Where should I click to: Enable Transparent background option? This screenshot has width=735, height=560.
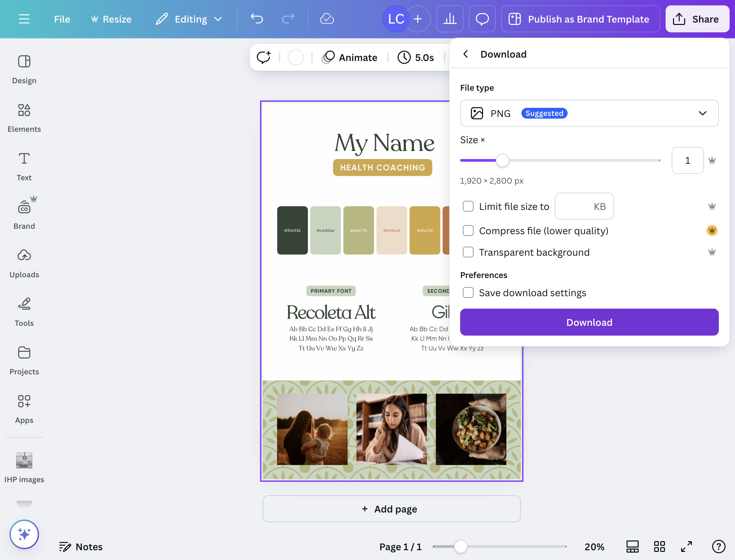pos(468,252)
